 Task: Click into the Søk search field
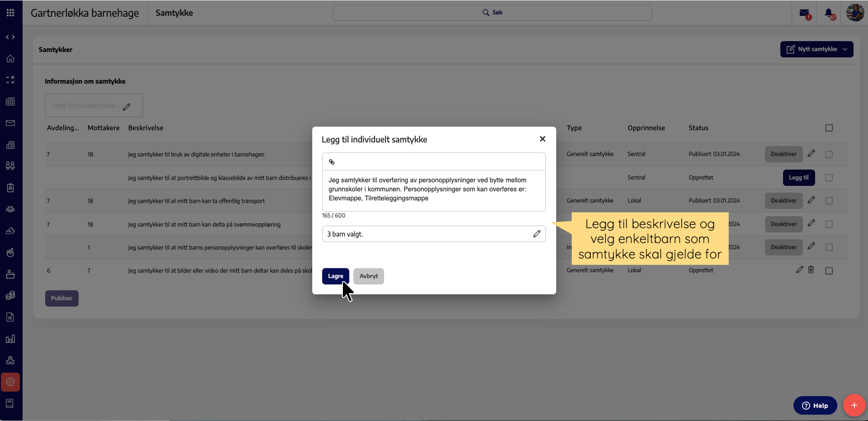492,13
